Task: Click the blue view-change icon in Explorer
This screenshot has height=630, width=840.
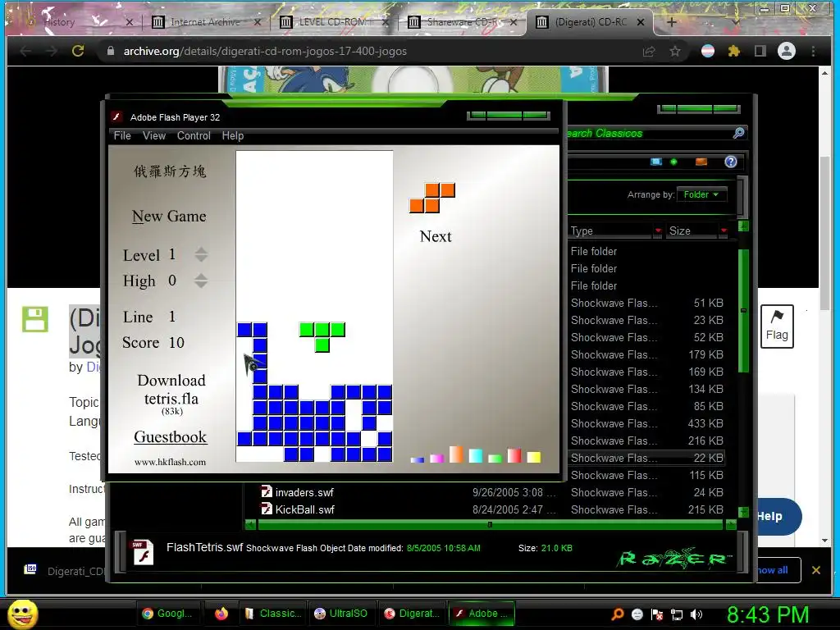Action: tap(655, 162)
